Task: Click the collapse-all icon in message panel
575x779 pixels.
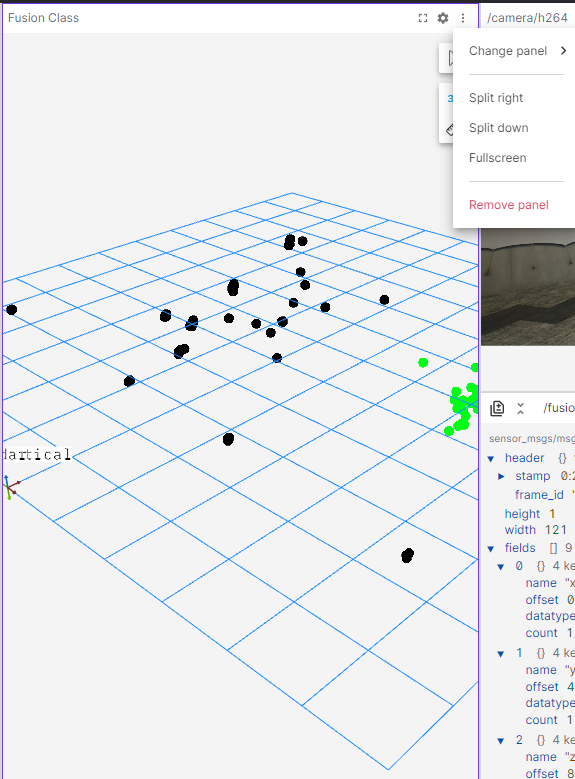Action: [520, 408]
